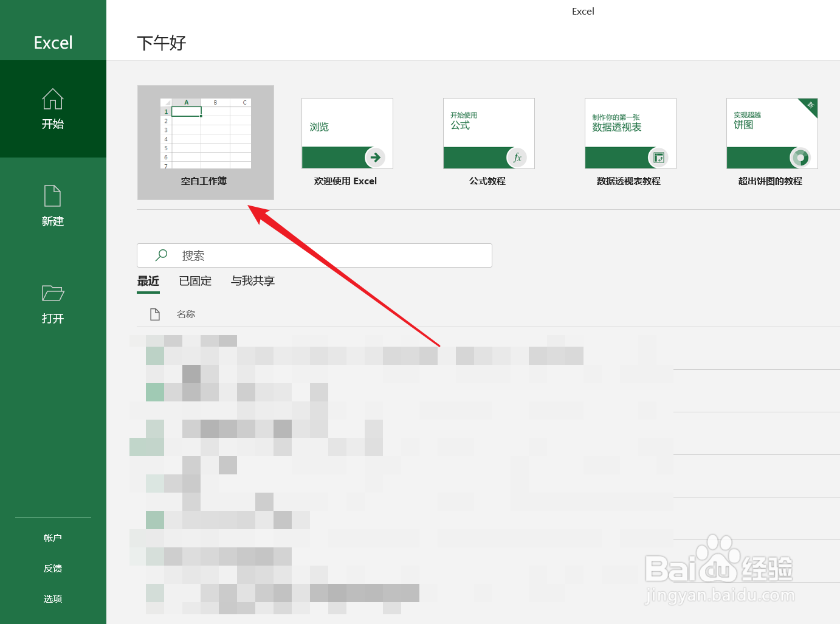The height and width of the screenshot is (624, 840).
Task: Open the PivotTable tutorial (数据透视表教程) template
Action: 630,142
